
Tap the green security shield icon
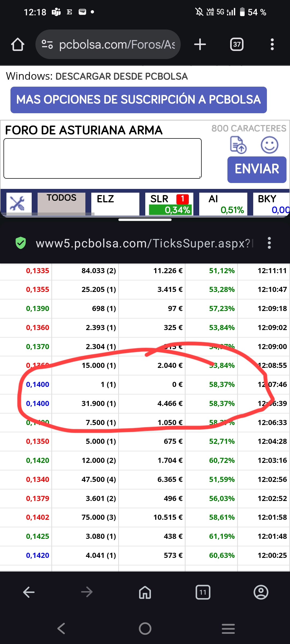click(21, 243)
